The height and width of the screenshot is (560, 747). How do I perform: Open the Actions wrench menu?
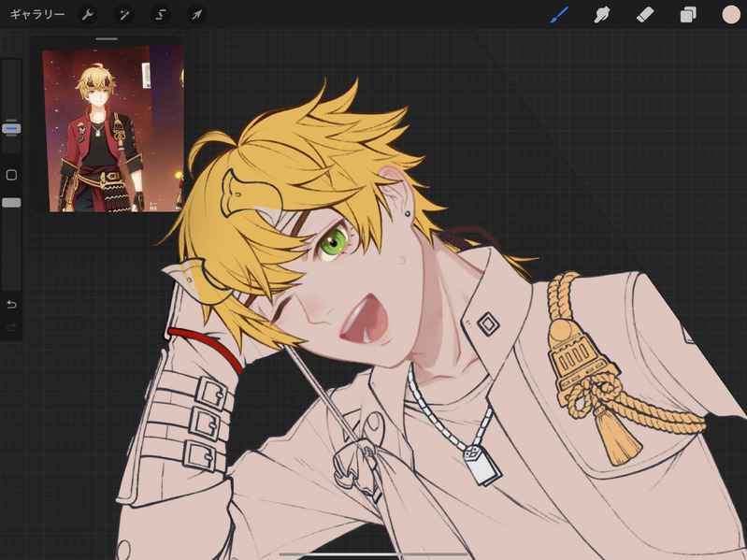point(88,15)
